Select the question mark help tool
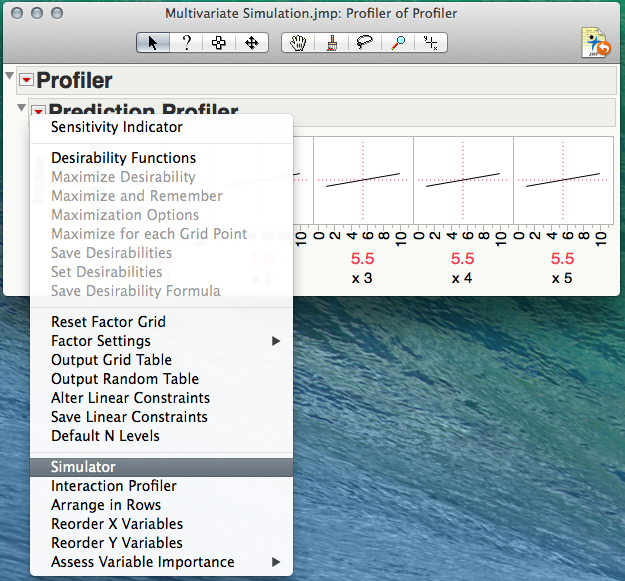The image size is (625, 581). click(186, 43)
